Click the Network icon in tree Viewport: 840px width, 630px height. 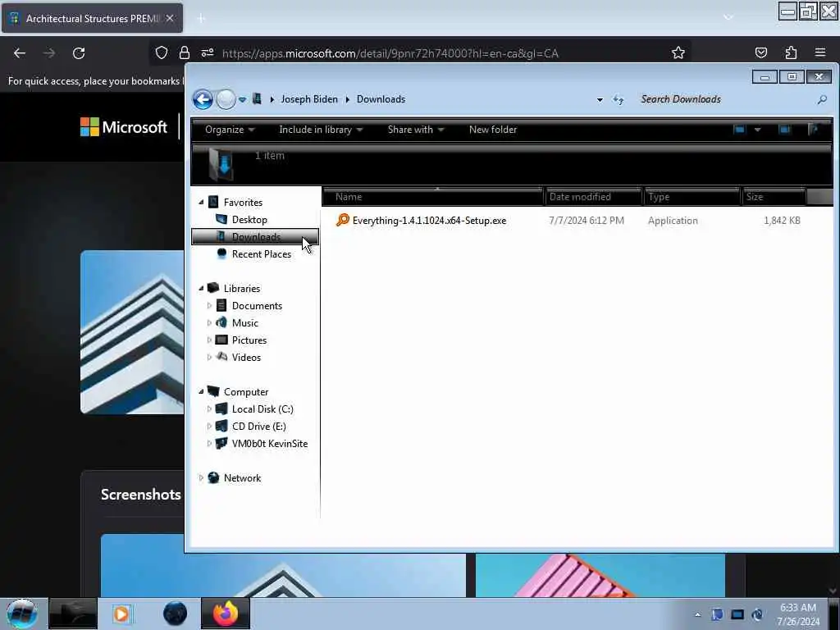(213, 477)
